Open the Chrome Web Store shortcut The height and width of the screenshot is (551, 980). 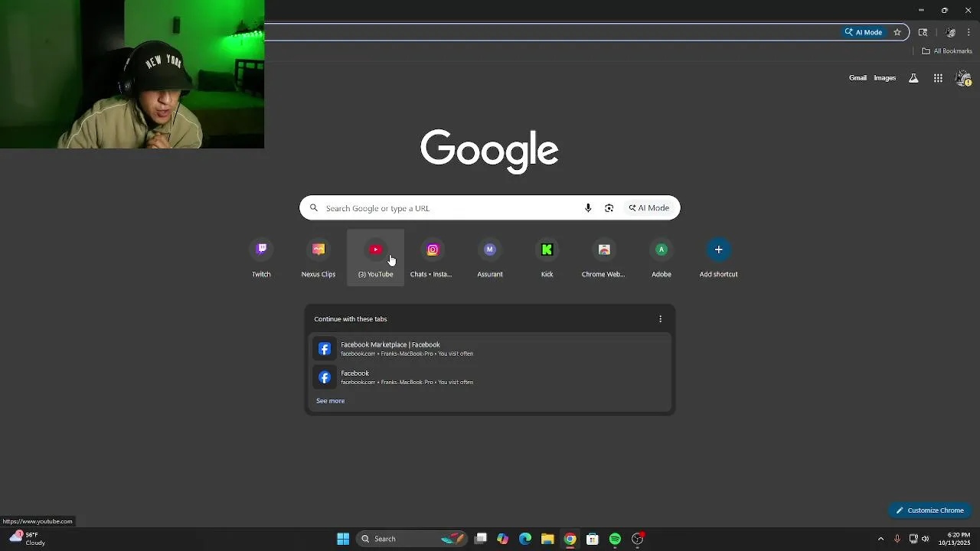tap(604, 258)
